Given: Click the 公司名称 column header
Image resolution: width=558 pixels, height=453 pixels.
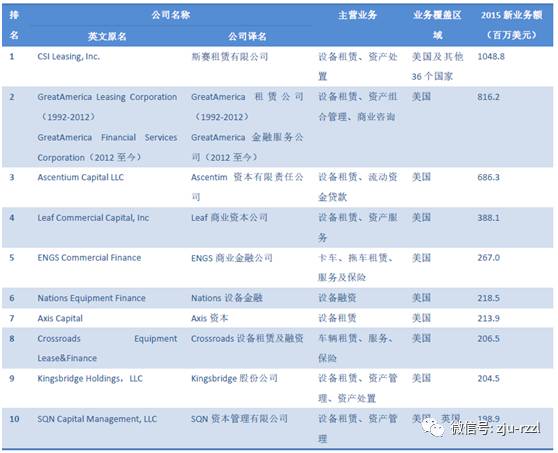Looking at the screenshot, I should pos(171,15).
